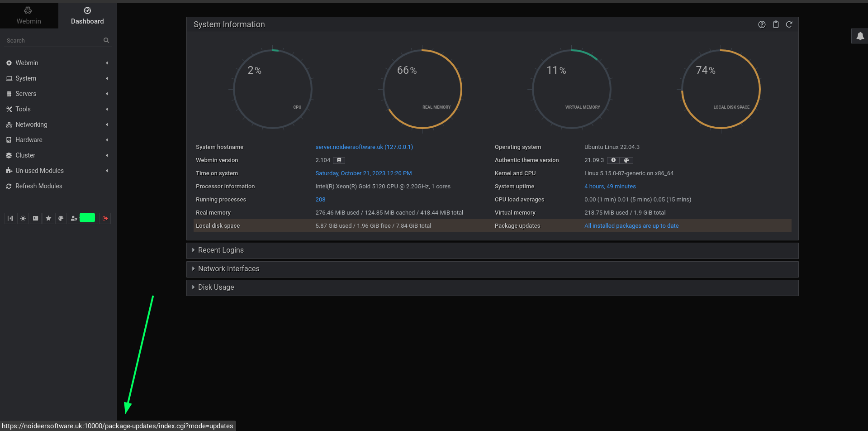Image resolution: width=868 pixels, height=431 pixels.
Task: Click Authentic theme info icon
Action: [x=613, y=160]
